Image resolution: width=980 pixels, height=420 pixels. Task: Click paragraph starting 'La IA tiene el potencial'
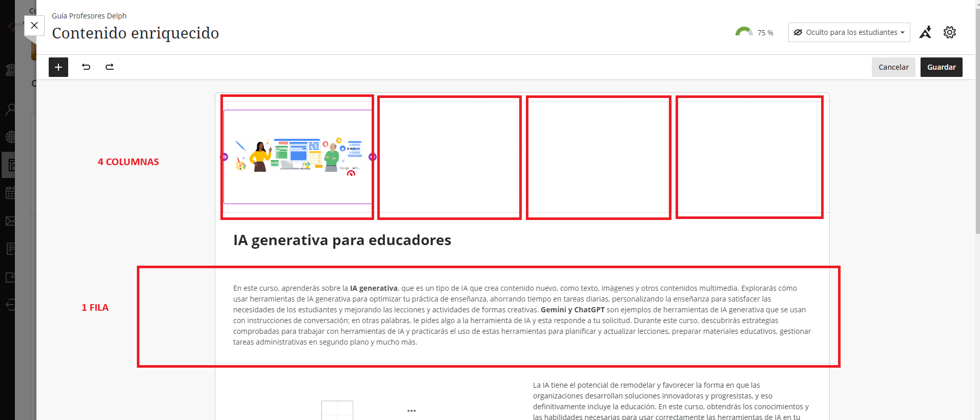pos(671,401)
